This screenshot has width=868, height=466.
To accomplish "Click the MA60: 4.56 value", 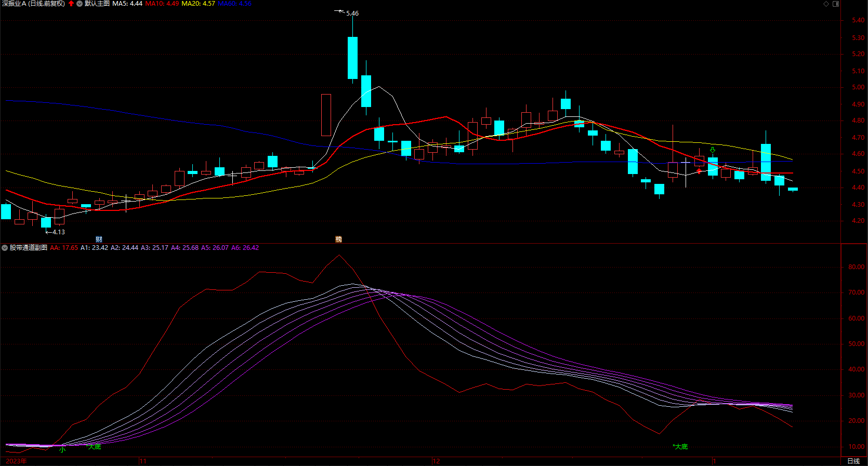I will (x=234, y=4).
